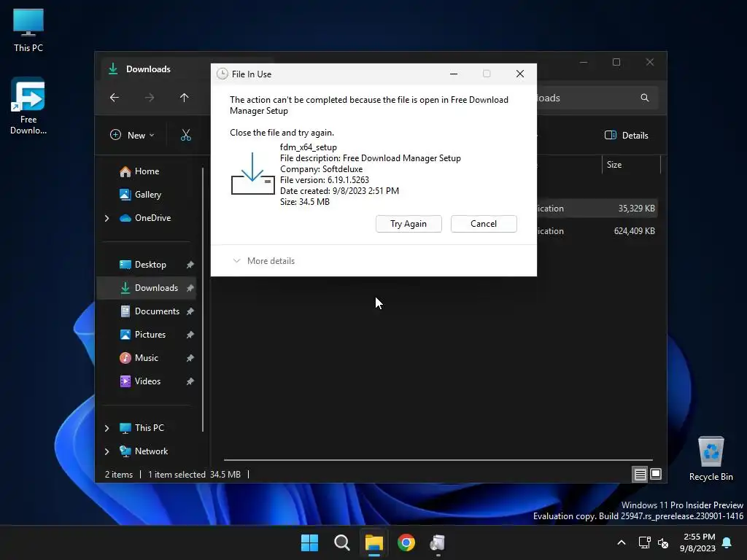This screenshot has width=747, height=560.
Task: Go back in File Explorer
Action: tap(115, 98)
